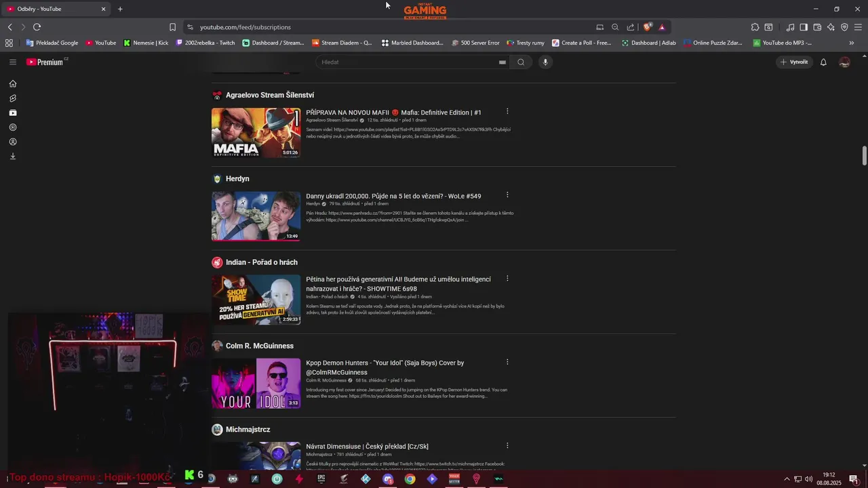Open Tresty rumy bookmark
Screen dimensions: 868x488
point(526,43)
